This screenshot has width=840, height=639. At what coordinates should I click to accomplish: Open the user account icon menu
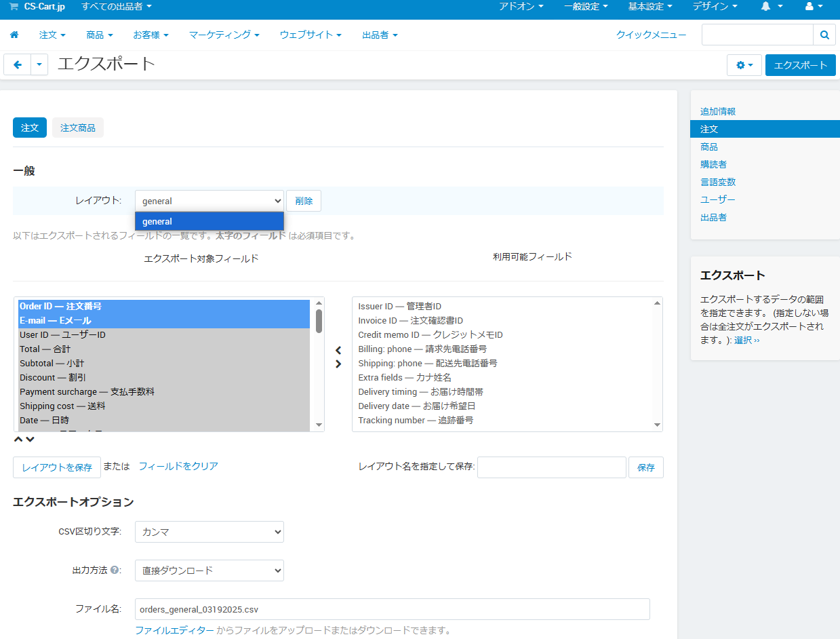pos(814,7)
